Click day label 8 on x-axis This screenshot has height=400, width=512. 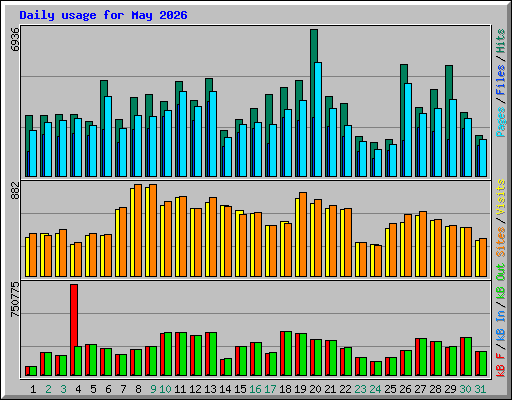pos(138,389)
